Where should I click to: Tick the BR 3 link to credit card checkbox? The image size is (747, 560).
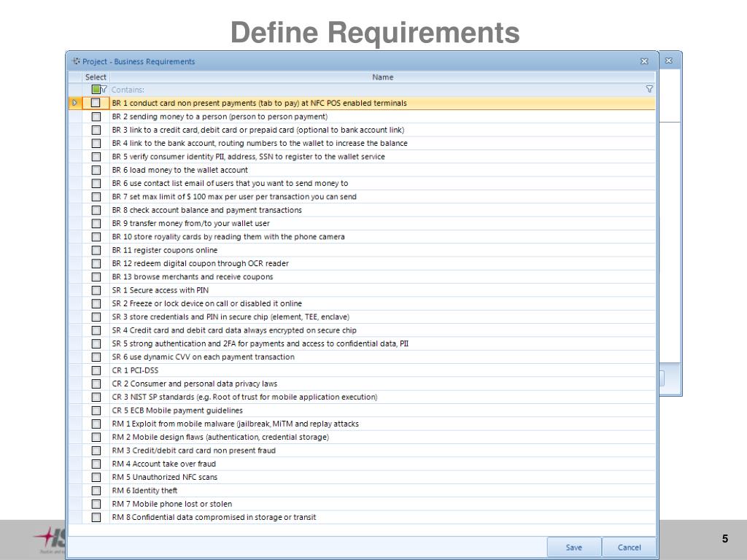pos(96,130)
